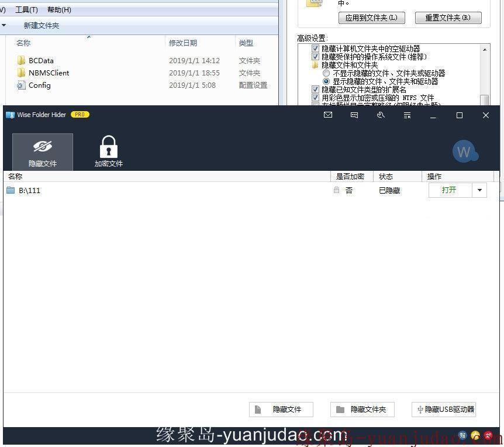Click the 隐藏文件夹 (Hide Folder) button
Screen dimensions: 504x447
363,410
